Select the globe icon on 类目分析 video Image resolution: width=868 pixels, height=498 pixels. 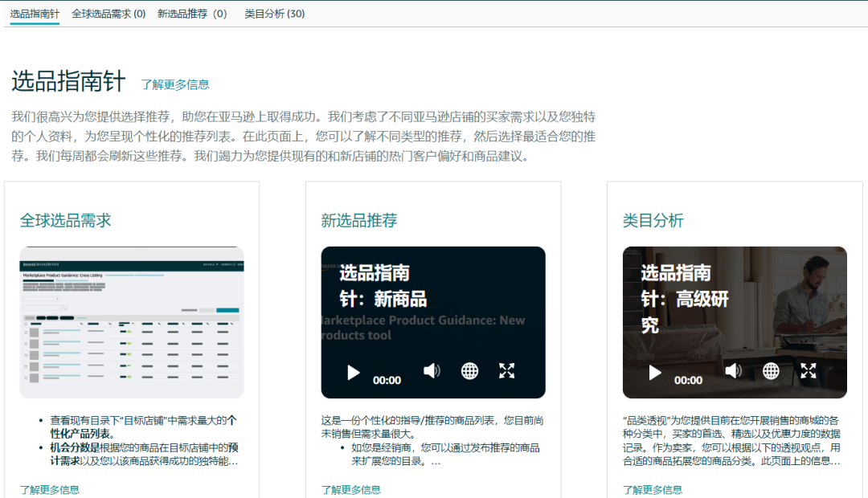pyautogui.click(x=770, y=372)
